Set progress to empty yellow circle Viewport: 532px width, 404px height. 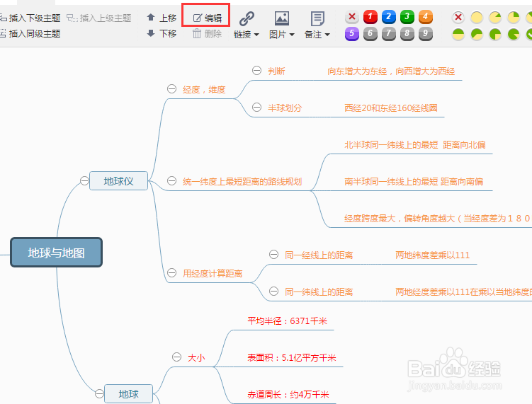point(477,17)
